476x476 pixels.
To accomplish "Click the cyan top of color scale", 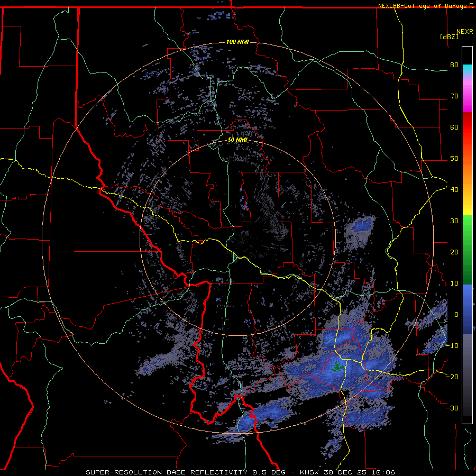I will pyautogui.click(x=467, y=69).
